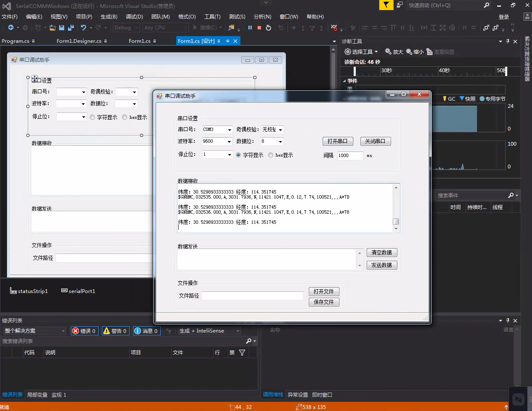The height and width of the screenshot is (411, 532).
Task: Click the Save All toolbar icon
Action: coord(70,28)
